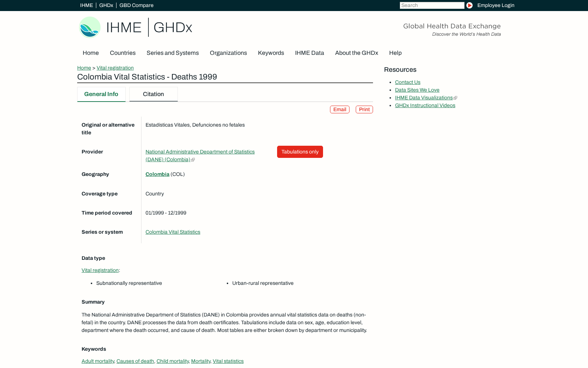This screenshot has width=588, height=368.
Task: Open the Countries menu
Action: [123, 53]
